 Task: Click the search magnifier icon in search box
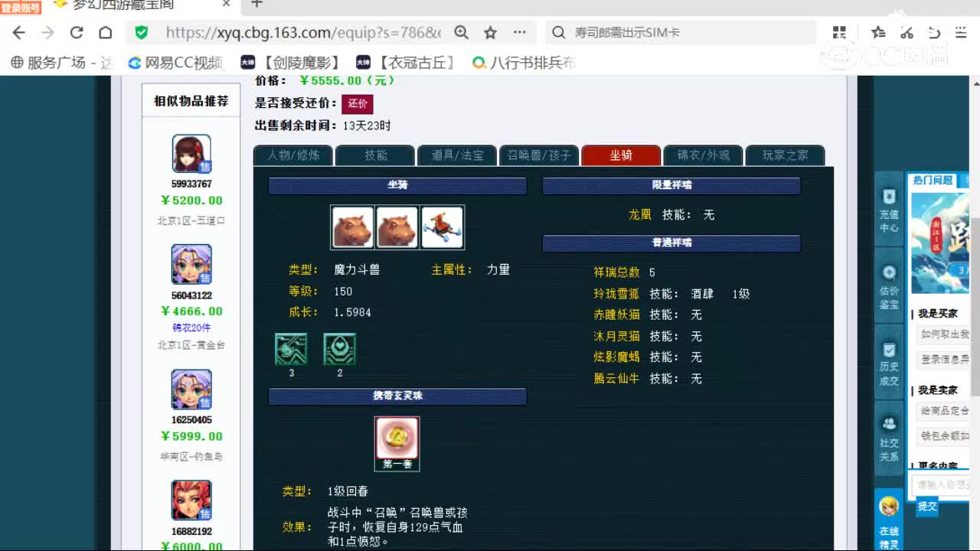tap(559, 32)
